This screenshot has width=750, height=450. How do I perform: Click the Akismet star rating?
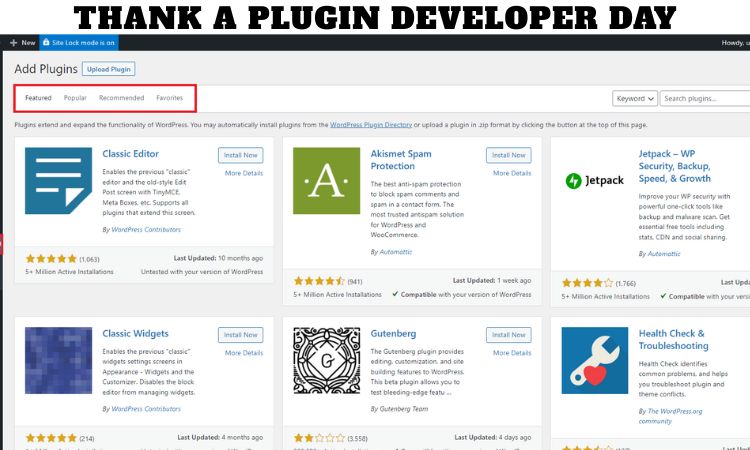click(x=319, y=281)
